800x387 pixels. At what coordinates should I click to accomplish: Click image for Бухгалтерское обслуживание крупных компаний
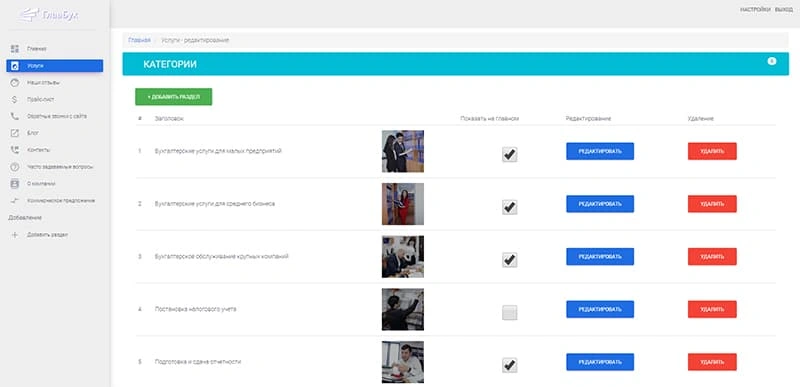(403, 256)
